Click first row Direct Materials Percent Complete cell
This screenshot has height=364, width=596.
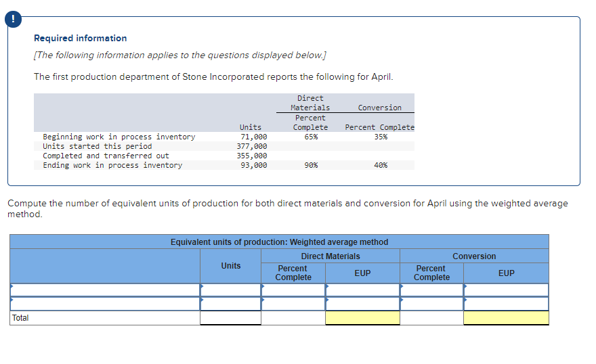(293, 290)
